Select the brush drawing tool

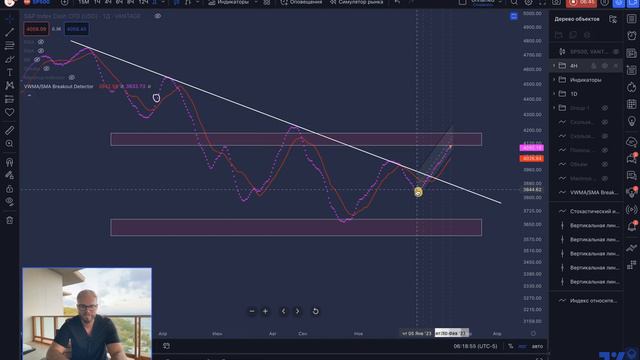tap(9, 59)
